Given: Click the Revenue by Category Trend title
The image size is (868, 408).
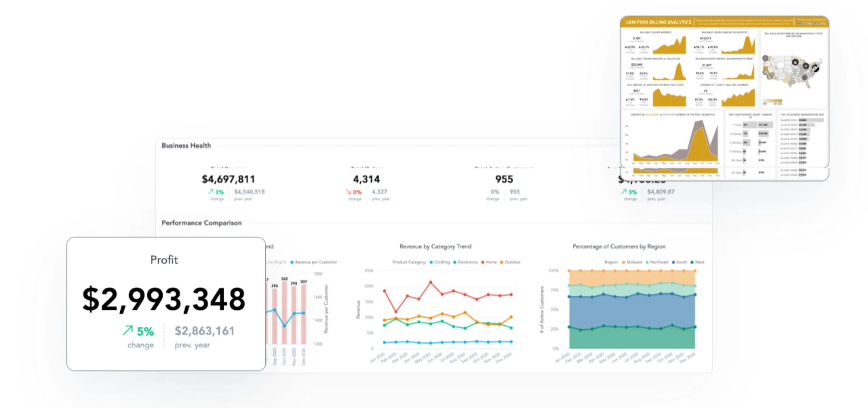Looking at the screenshot, I should [435, 247].
